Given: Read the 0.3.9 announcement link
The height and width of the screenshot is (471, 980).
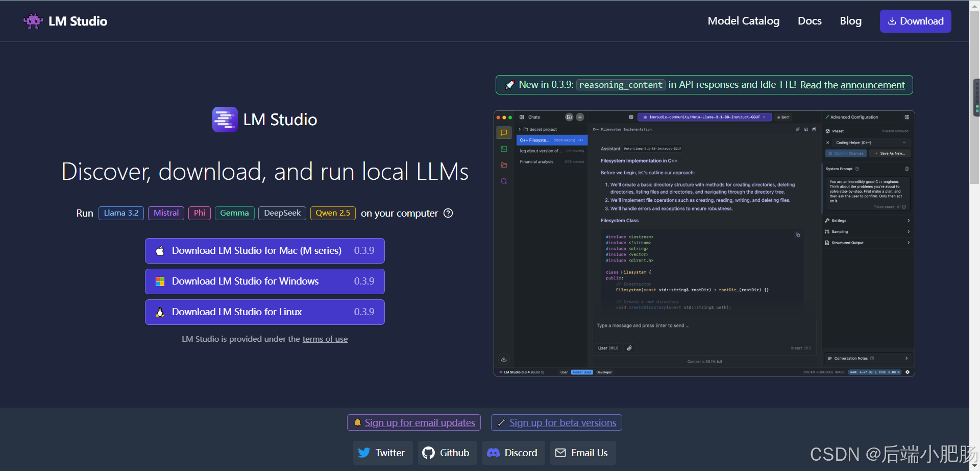Looking at the screenshot, I should coord(872,85).
